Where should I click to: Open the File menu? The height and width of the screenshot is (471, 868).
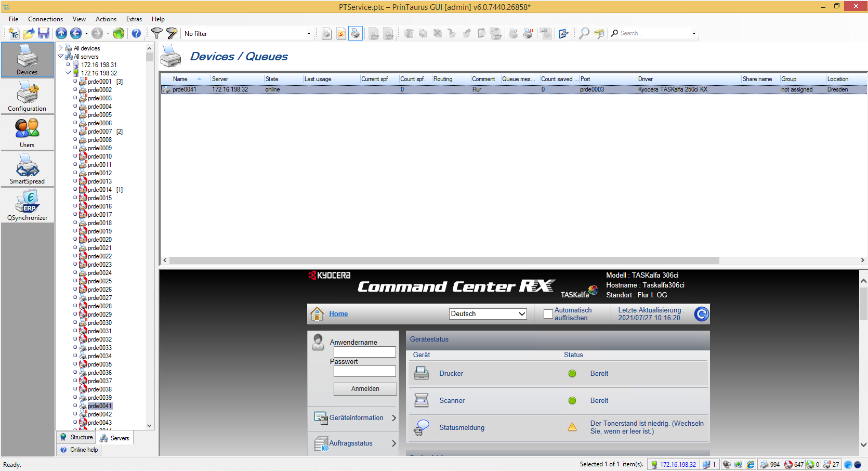tap(14, 19)
